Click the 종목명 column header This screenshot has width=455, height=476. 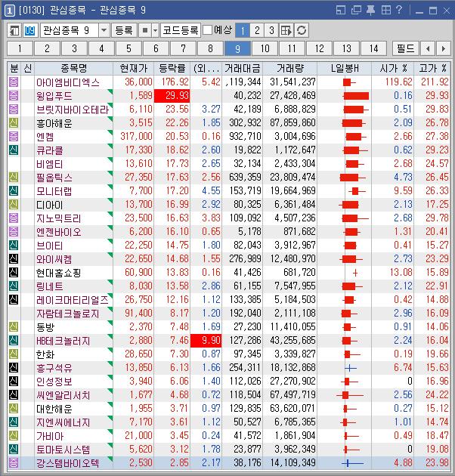[74, 69]
